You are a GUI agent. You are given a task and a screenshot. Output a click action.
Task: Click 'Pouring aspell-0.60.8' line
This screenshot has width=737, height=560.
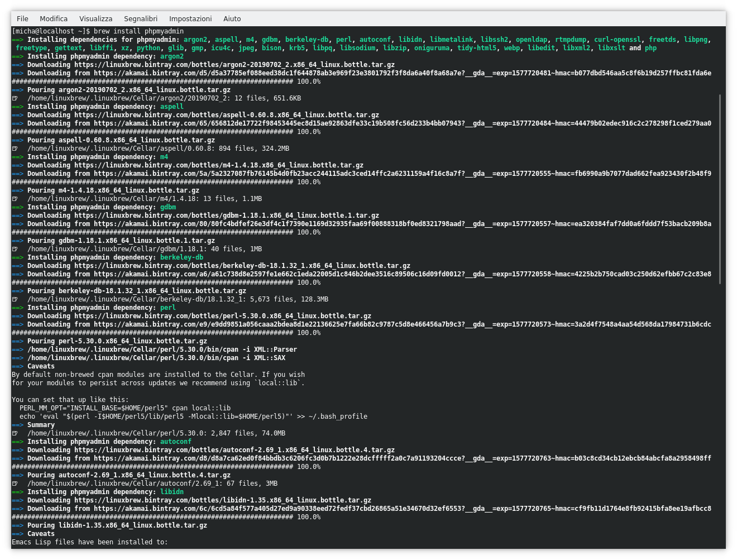click(x=113, y=140)
